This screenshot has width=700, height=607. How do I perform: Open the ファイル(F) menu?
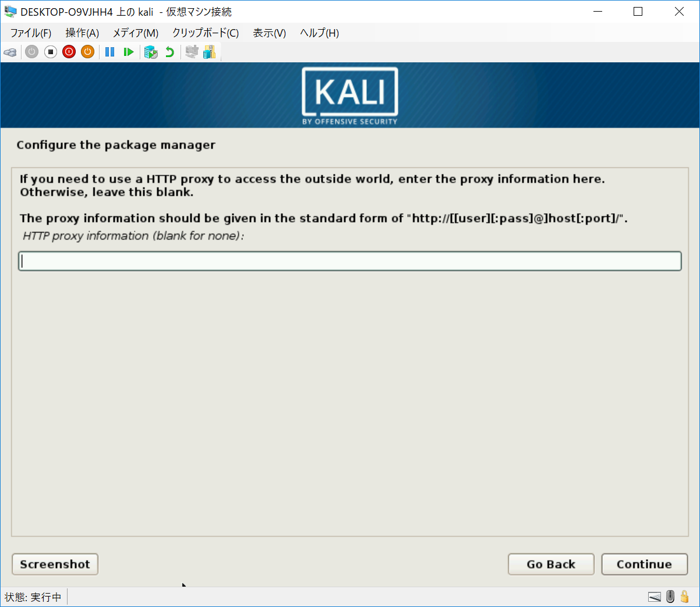31,33
